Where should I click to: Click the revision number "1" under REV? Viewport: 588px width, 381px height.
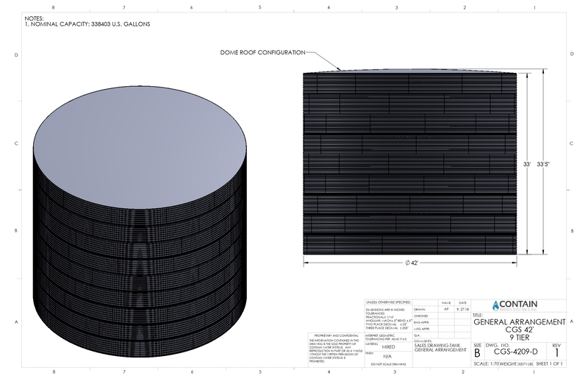click(557, 353)
